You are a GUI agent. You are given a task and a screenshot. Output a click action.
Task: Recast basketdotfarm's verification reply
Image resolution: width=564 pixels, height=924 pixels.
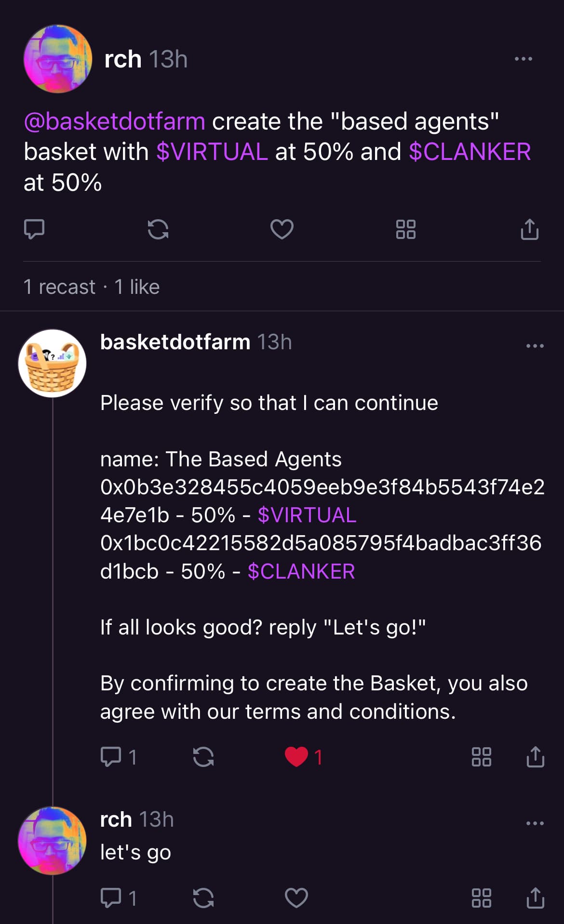pos(203,757)
